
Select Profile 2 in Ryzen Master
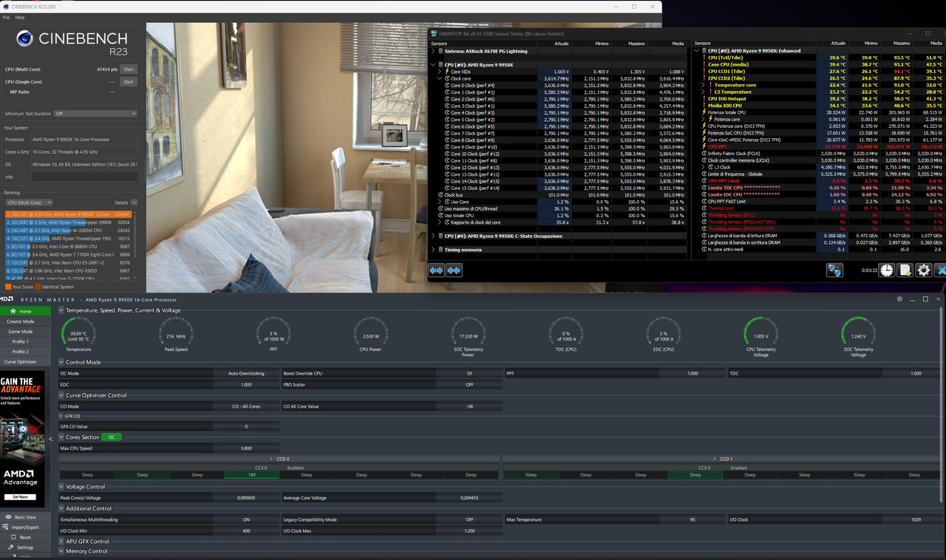coord(20,352)
